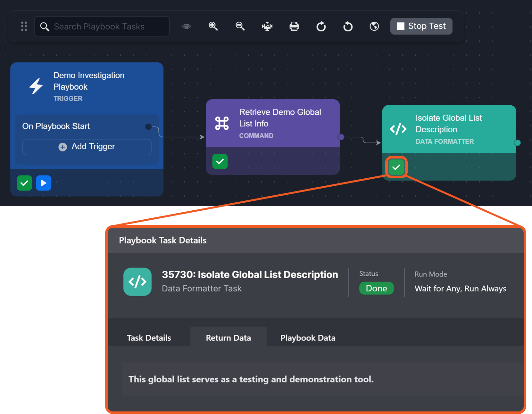Click the fit-to-screen icon in toolbar
532x414 pixels.
point(267,26)
